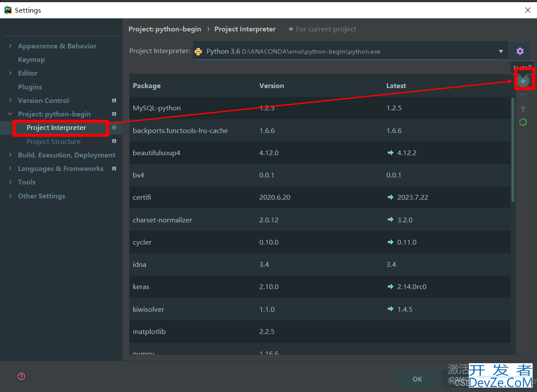Select the bs4 package row
The width and height of the screenshot is (537, 392).
pyautogui.click(x=320, y=175)
